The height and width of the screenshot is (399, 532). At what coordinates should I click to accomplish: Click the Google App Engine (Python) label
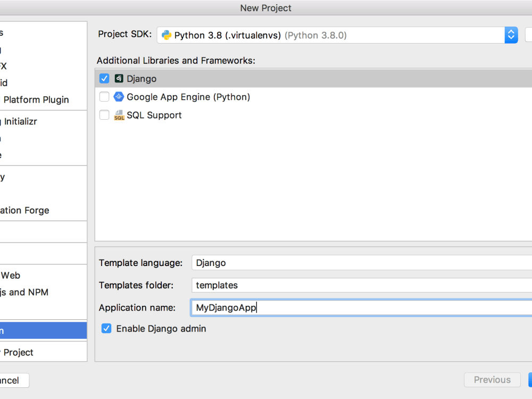click(x=188, y=97)
